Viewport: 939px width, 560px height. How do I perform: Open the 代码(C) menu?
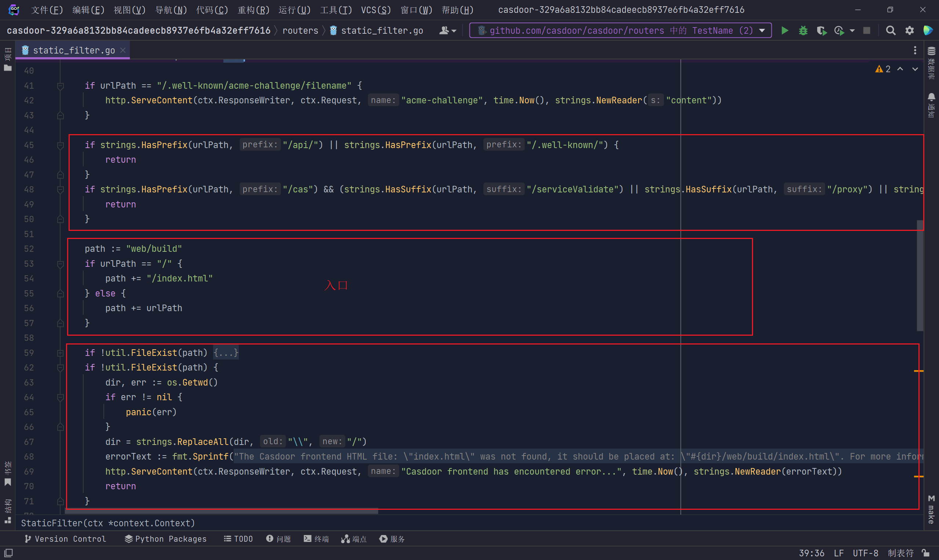pos(212,10)
